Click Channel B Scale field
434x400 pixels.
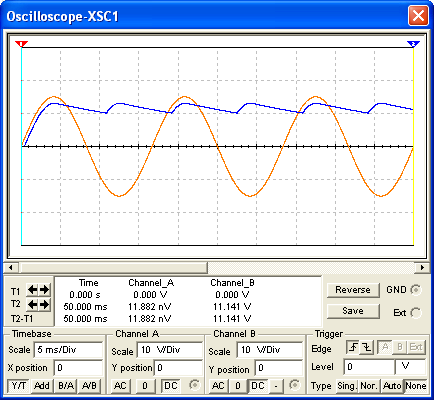270,350
